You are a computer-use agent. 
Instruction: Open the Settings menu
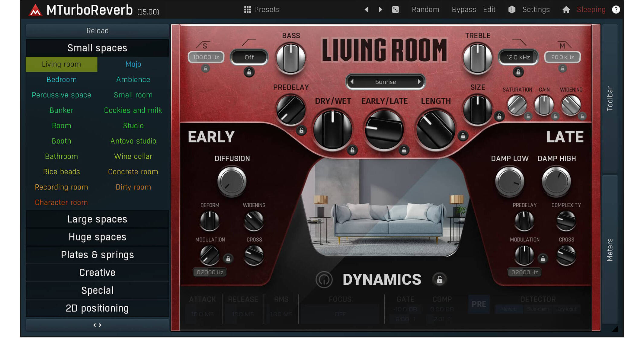536,9
